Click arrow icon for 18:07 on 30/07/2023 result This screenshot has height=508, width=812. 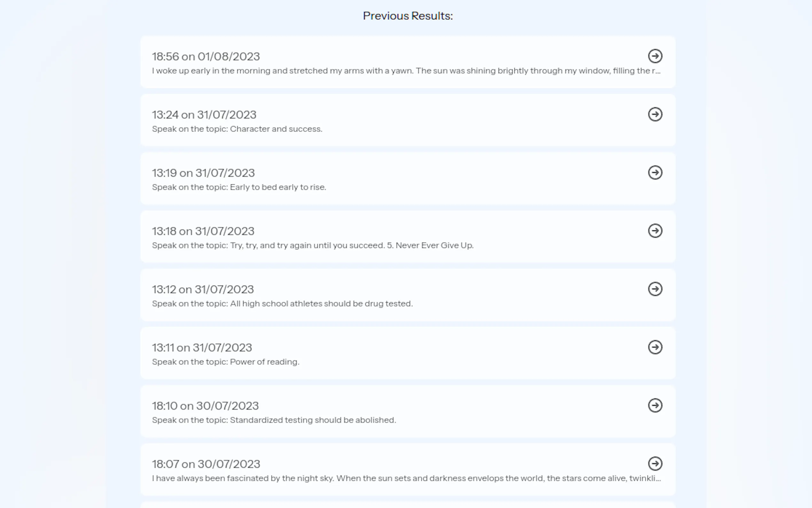(x=655, y=464)
